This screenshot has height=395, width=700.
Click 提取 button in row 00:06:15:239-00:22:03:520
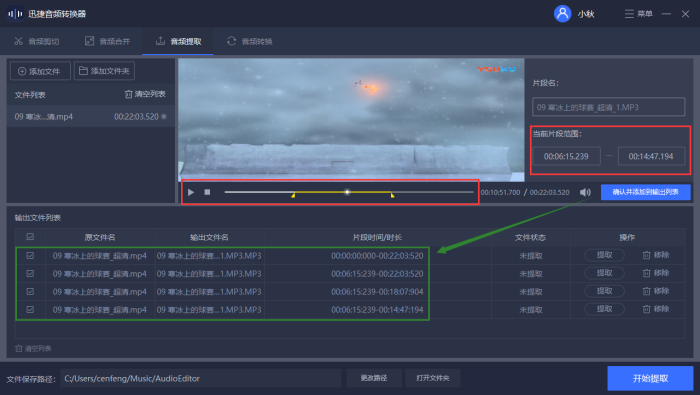(604, 273)
